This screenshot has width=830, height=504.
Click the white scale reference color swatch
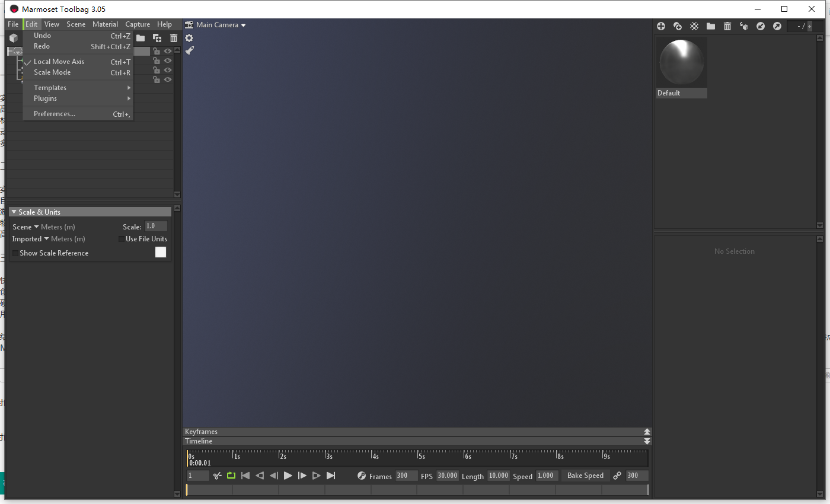[161, 253]
